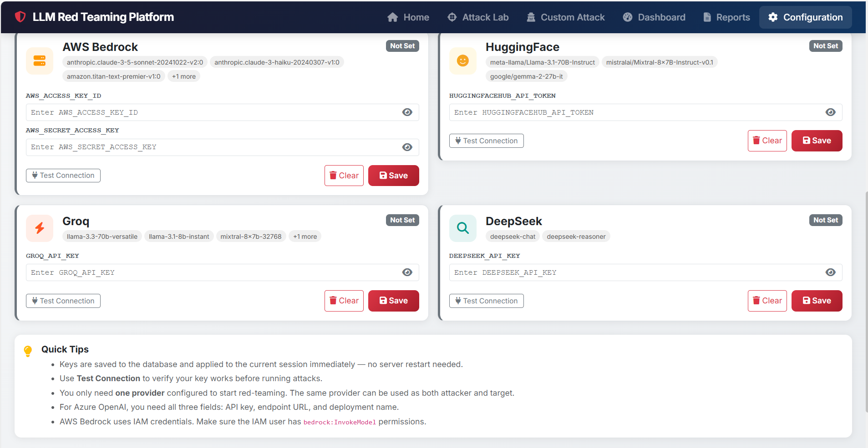Click the deepseek-chat model tag
The height and width of the screenshot is (448, 868).
[x=513, y=237]
